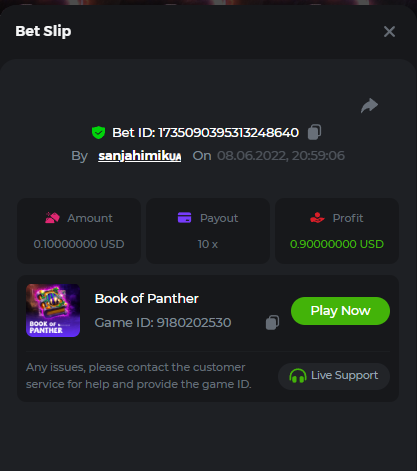
Task: Open Live Support chat
Action: (334, 376)
